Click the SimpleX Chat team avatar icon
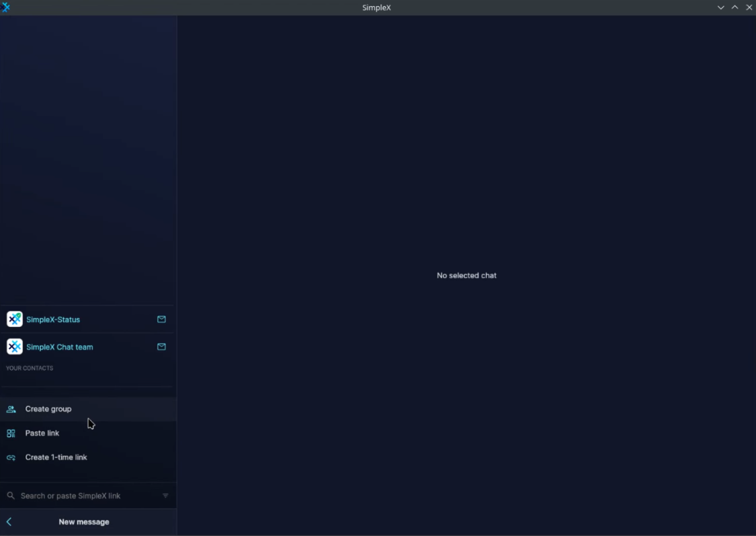 click(x=15, y=347)
